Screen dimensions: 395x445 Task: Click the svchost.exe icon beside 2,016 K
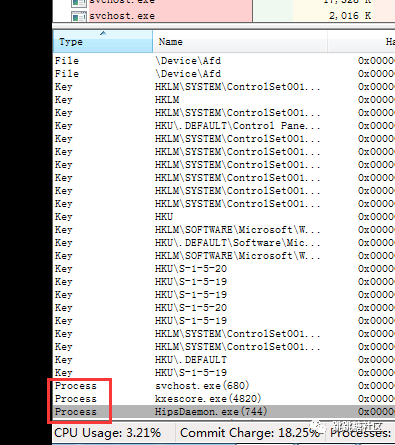(79, 16)
